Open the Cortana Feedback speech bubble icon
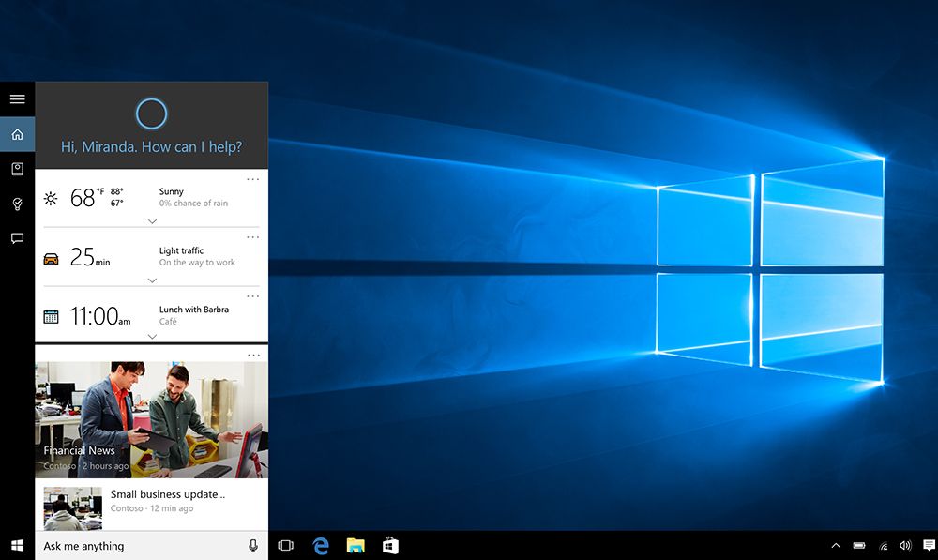 tap(17, 238)
